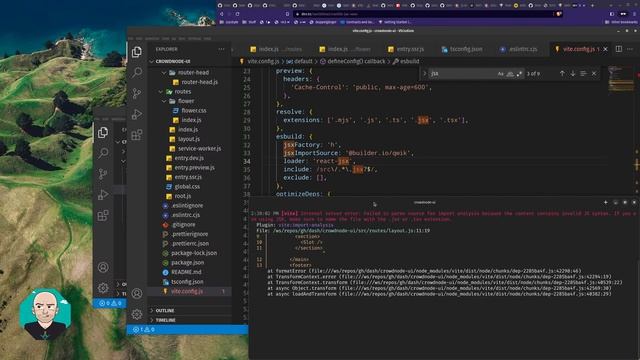
Task: Click browser back button
Action: tap(222, 14)
